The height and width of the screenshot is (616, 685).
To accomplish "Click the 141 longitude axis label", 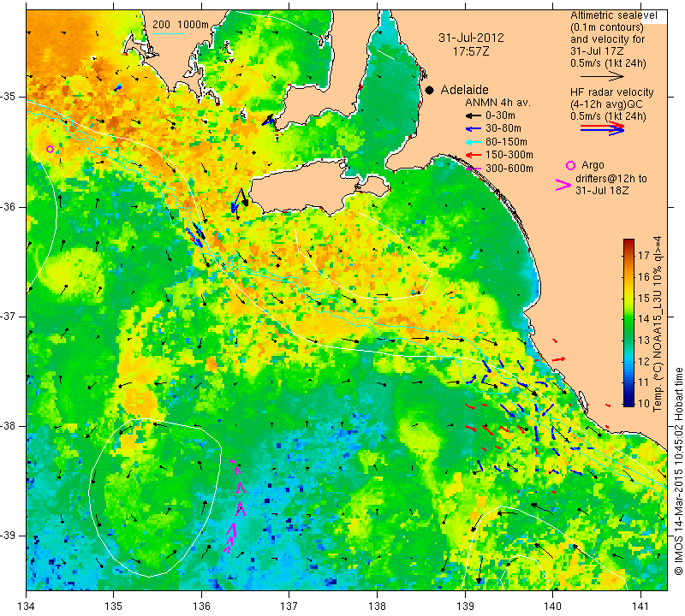I will 640,607.
